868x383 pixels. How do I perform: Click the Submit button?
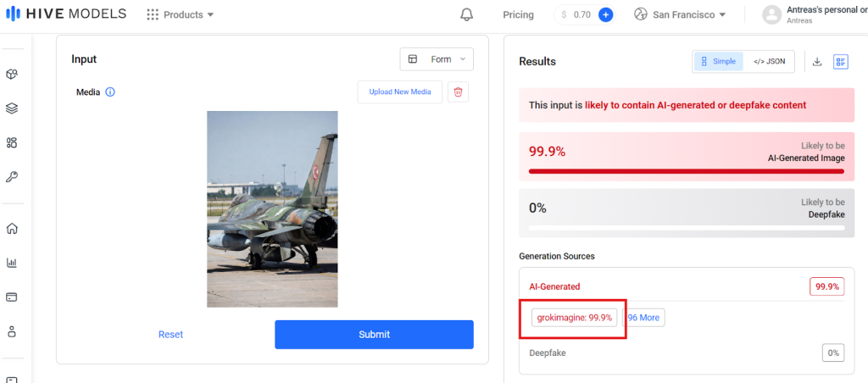(374, 334)
